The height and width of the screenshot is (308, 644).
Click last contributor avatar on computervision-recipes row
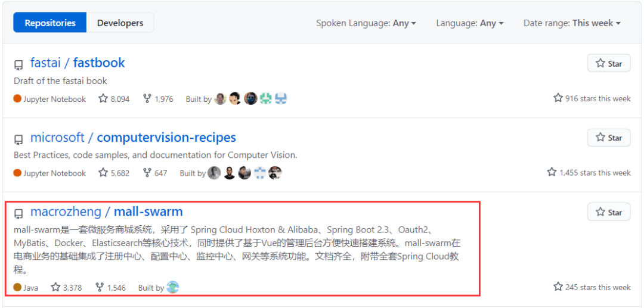[275, 173]
